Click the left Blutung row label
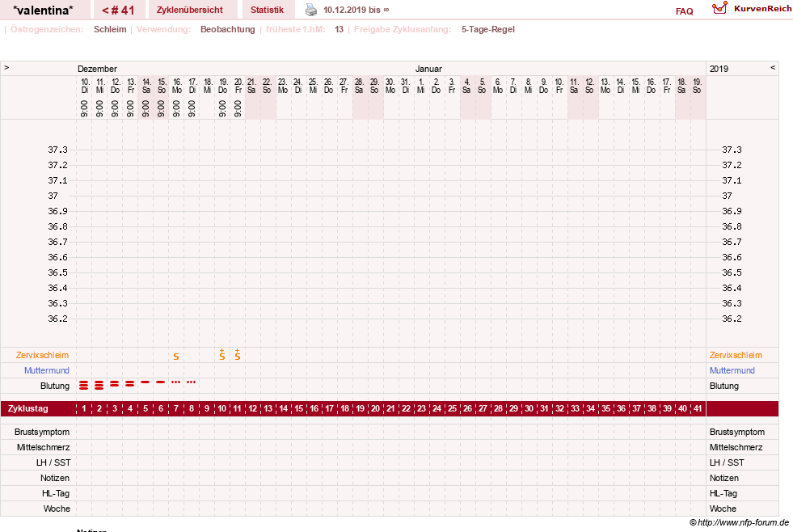793x532 pixels. pos(55,386)
